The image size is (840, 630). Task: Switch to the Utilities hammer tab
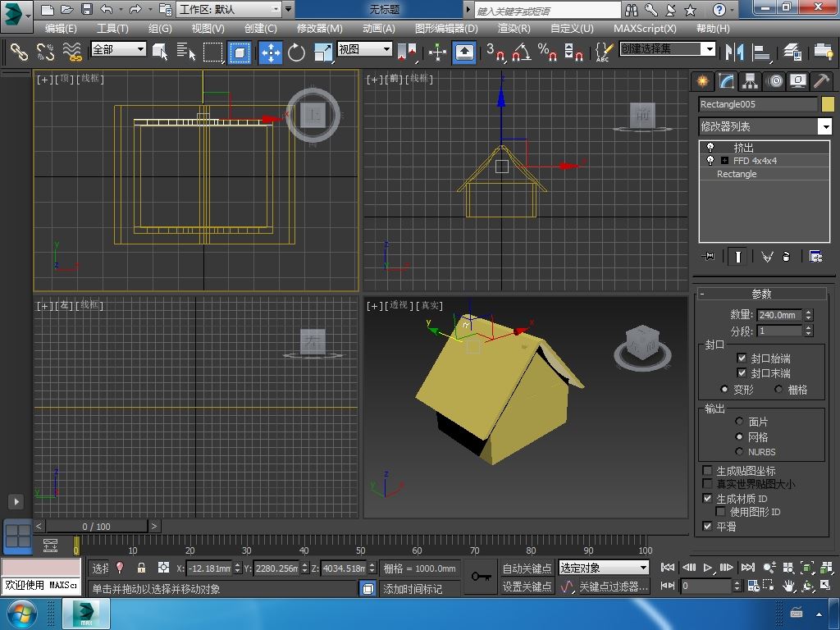click(x=821, y=81)
